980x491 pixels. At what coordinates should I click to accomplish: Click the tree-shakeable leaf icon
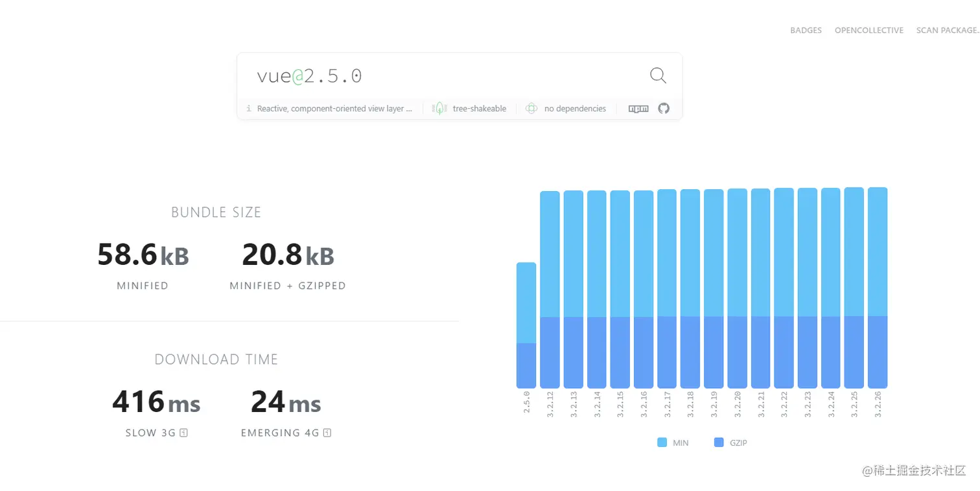(x=439, y=108)
